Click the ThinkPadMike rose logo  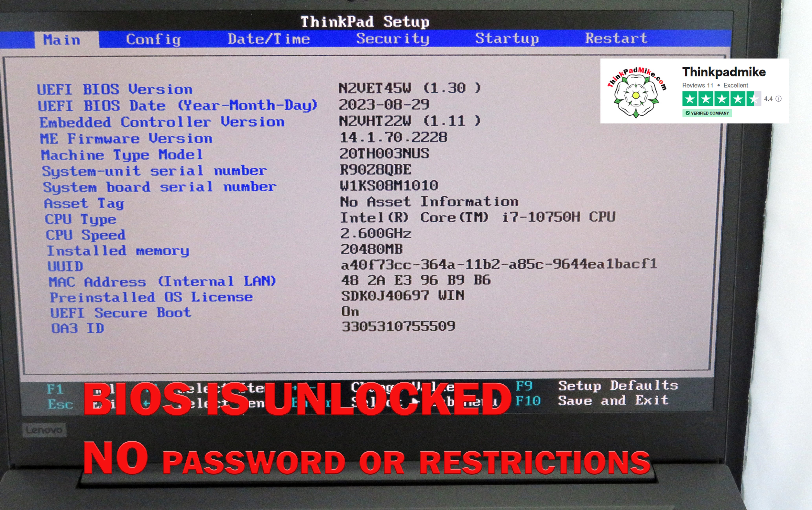click(637, 92)
